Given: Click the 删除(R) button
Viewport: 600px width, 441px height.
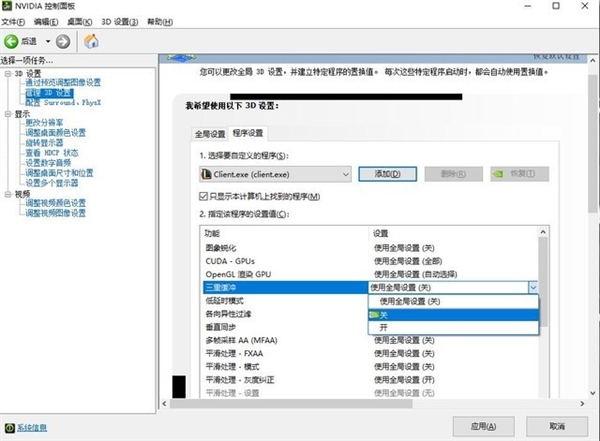Looking at the screenshot, I should tap(453, 174).
